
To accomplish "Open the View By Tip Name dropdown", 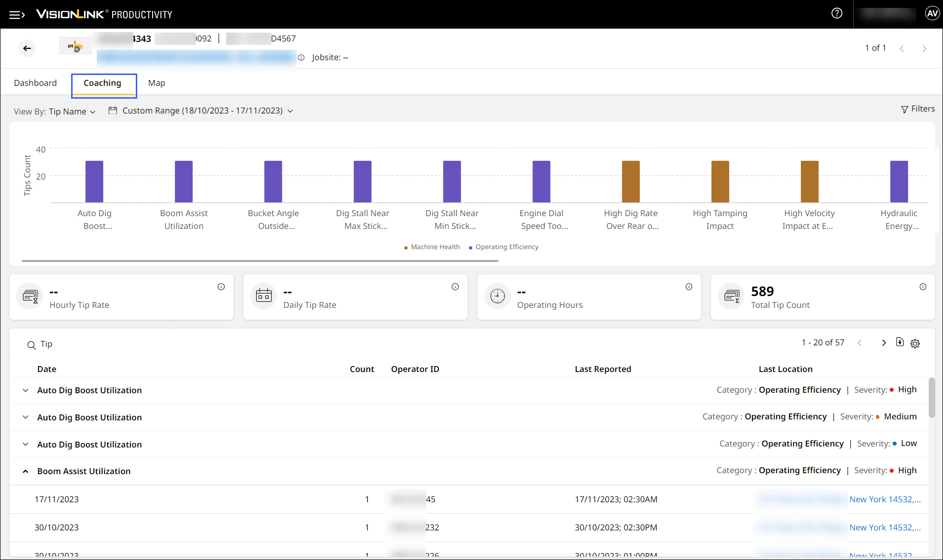I will (72, 112).
